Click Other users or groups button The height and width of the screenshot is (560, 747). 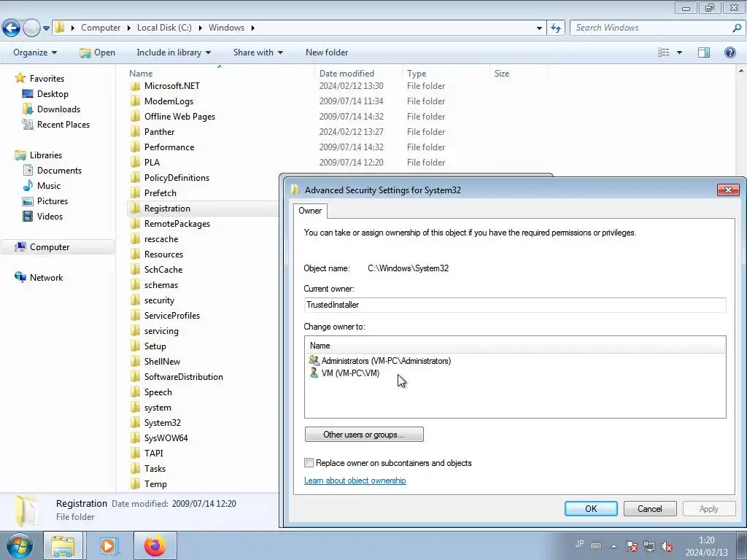[x=364, y=435]
